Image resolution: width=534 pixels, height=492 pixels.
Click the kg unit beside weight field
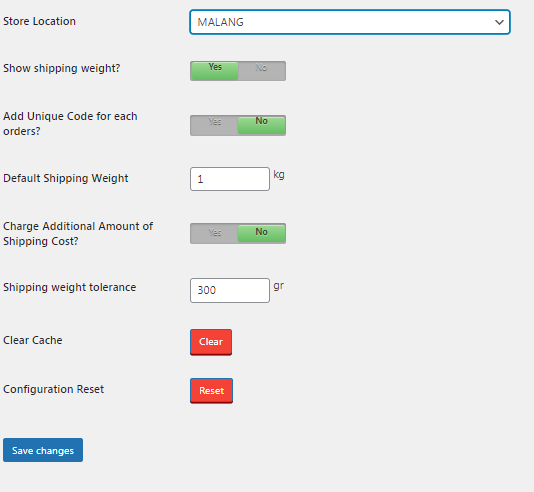click(x=279, y=175)
